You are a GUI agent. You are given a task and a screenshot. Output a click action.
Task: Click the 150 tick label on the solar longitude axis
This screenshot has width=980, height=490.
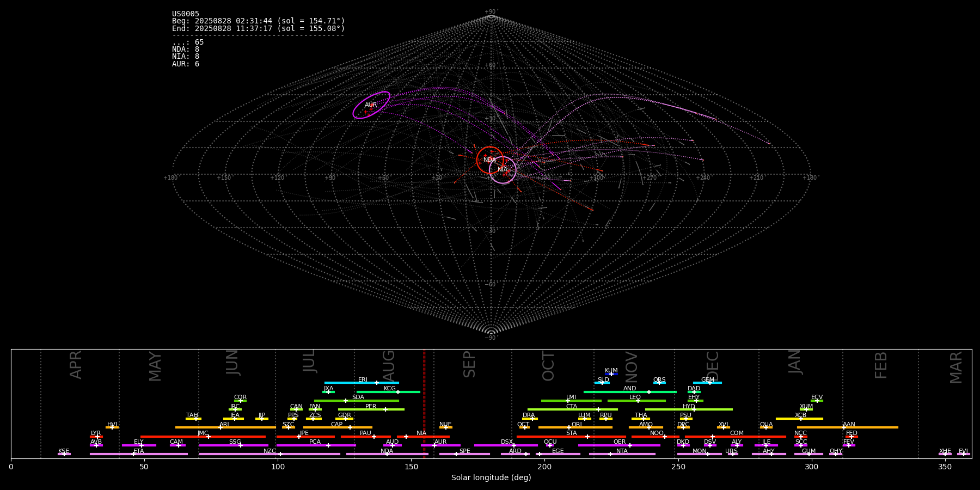click(411, 467)
